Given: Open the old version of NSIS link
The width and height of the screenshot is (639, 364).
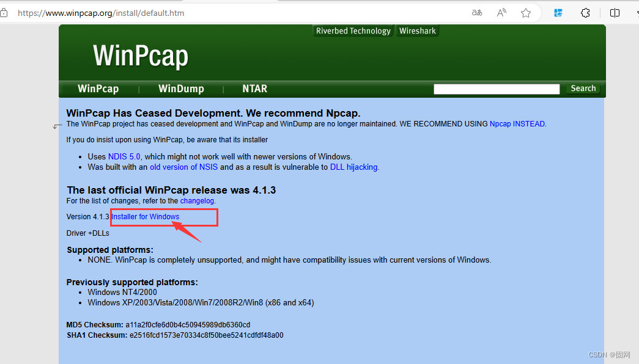Looking at the screenshot, I should click(184, 167).
